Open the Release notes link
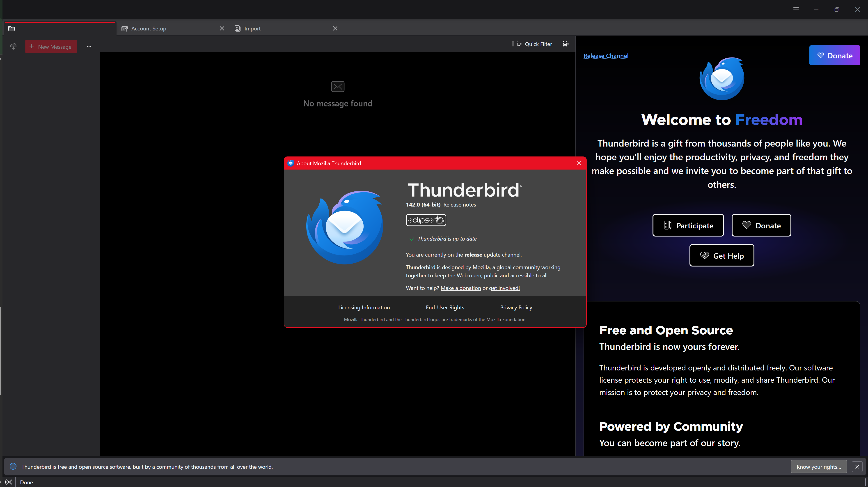 (x=459, y=204)
